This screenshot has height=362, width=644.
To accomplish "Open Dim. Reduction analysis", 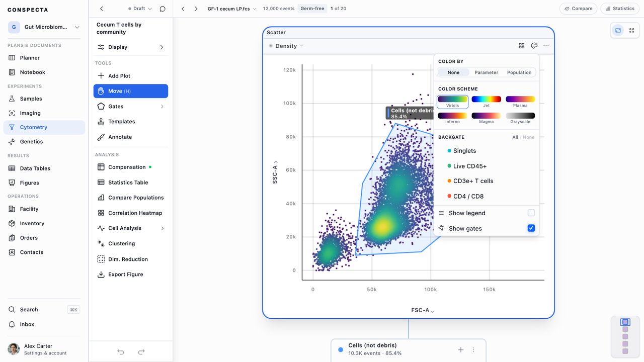I will (x=131, y=259).
